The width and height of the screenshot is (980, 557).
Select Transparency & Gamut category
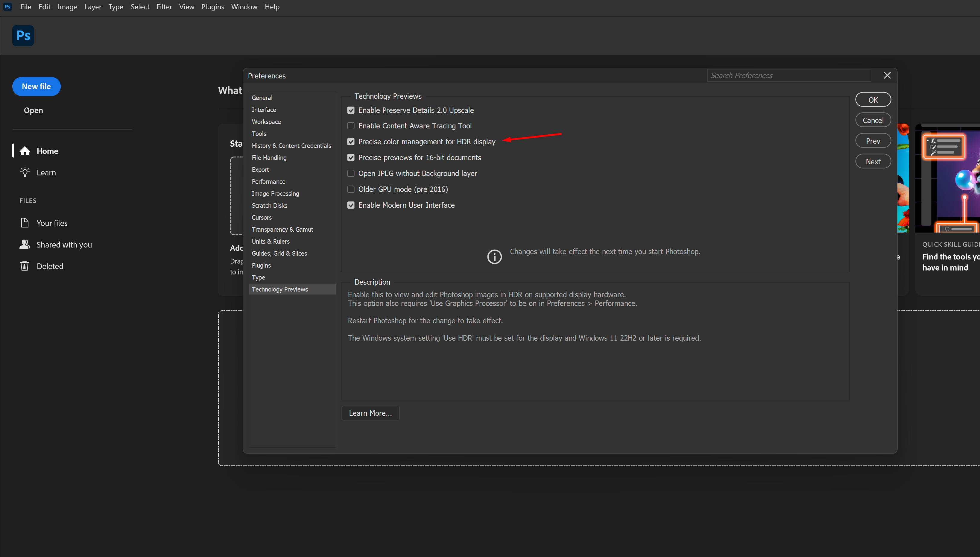pos(292,230)
